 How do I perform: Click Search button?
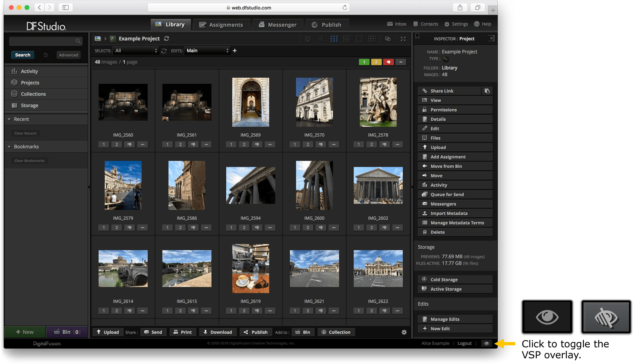(23, 55)
